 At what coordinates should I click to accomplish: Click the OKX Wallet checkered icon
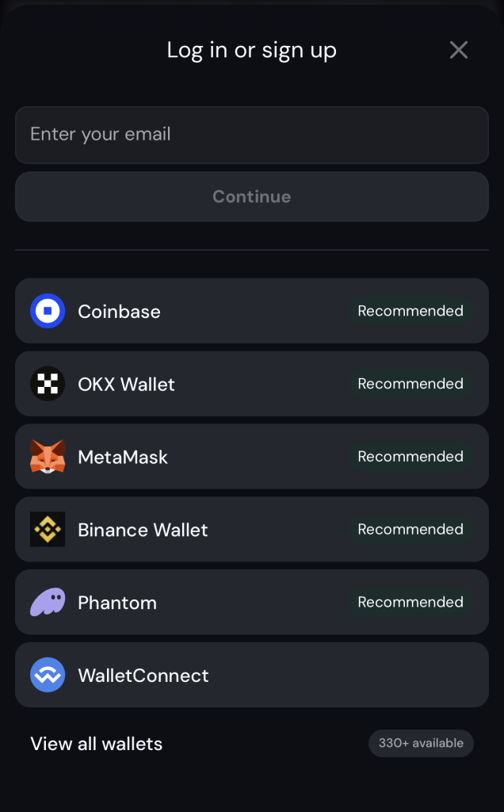pyautogui.click(x=48, y=384)
